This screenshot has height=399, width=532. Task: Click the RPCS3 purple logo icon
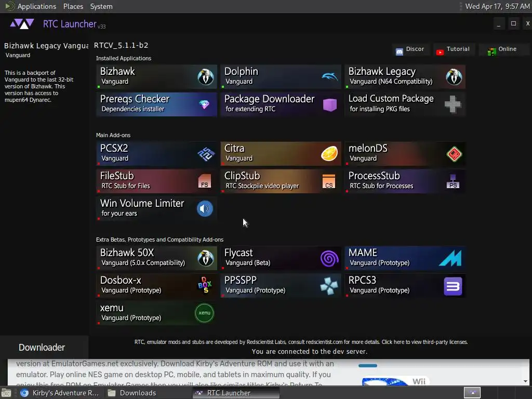point(453,286)
